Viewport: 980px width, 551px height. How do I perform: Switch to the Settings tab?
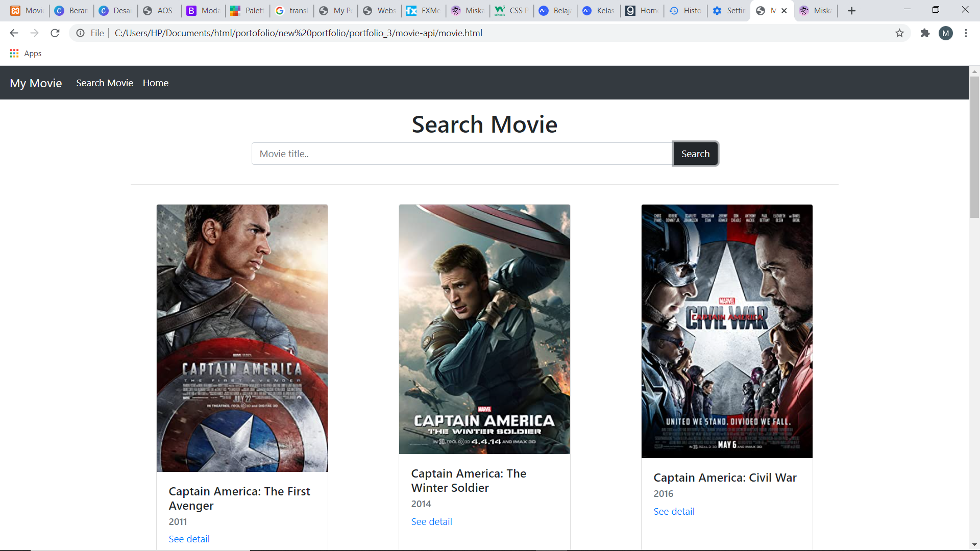729,11
